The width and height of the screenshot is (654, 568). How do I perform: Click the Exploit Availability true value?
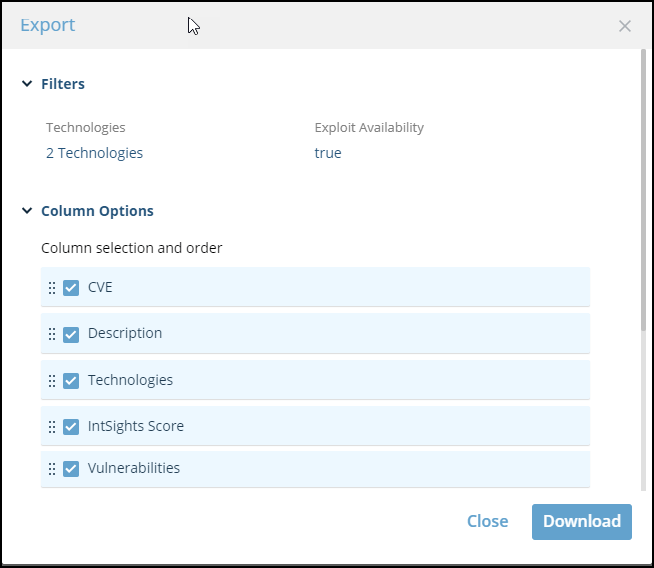[x=327, y=153]
